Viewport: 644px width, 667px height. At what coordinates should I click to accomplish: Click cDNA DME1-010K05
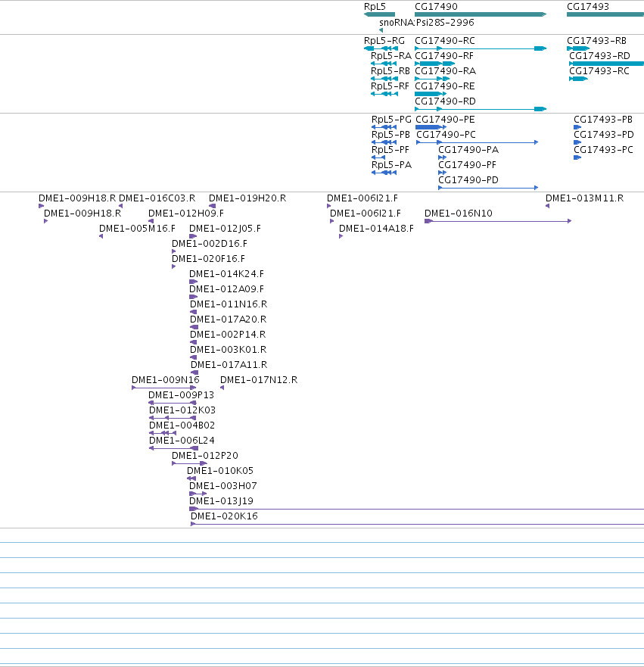point(191,478)
